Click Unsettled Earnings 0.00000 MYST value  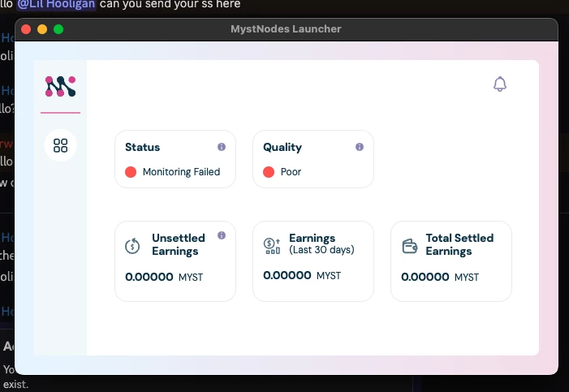164,277
